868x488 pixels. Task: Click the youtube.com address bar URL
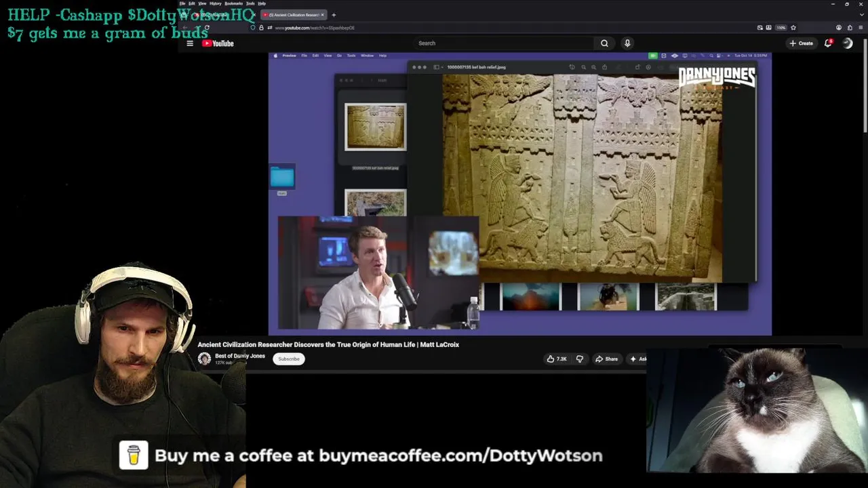pos(315,28)
